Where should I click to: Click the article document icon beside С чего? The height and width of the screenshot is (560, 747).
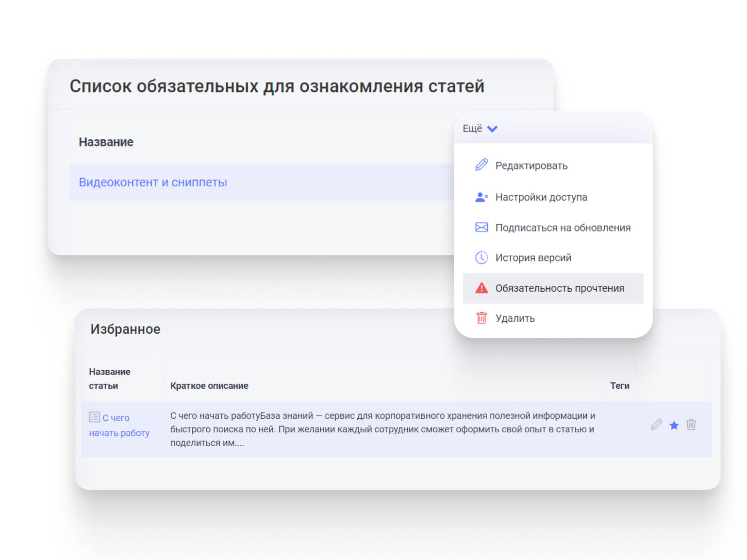[x=94, y=417]
